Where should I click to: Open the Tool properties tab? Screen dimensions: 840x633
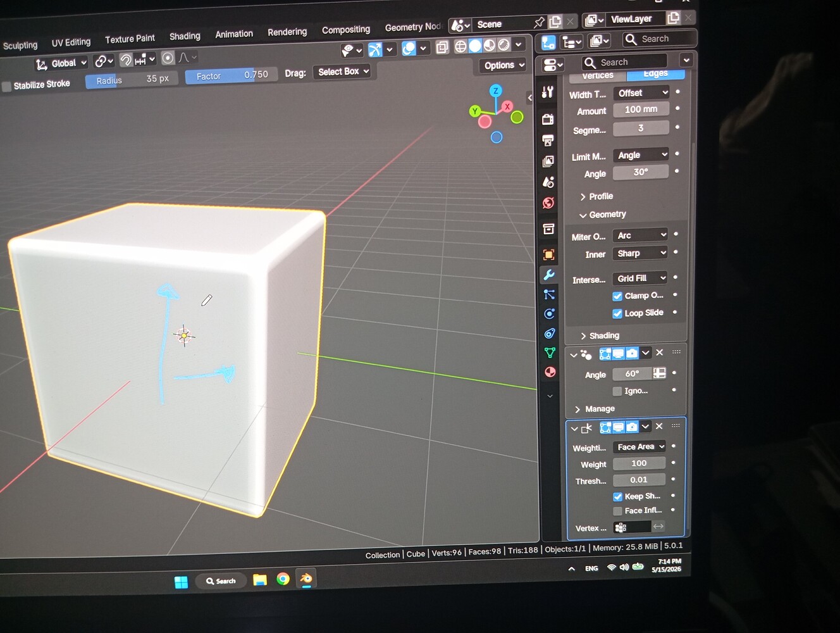tap(548, 92)
